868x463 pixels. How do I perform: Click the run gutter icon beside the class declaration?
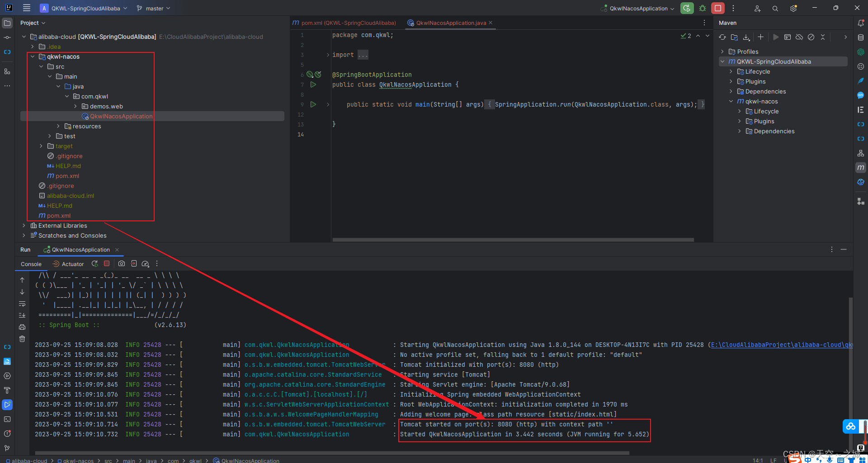coord(313,84)
